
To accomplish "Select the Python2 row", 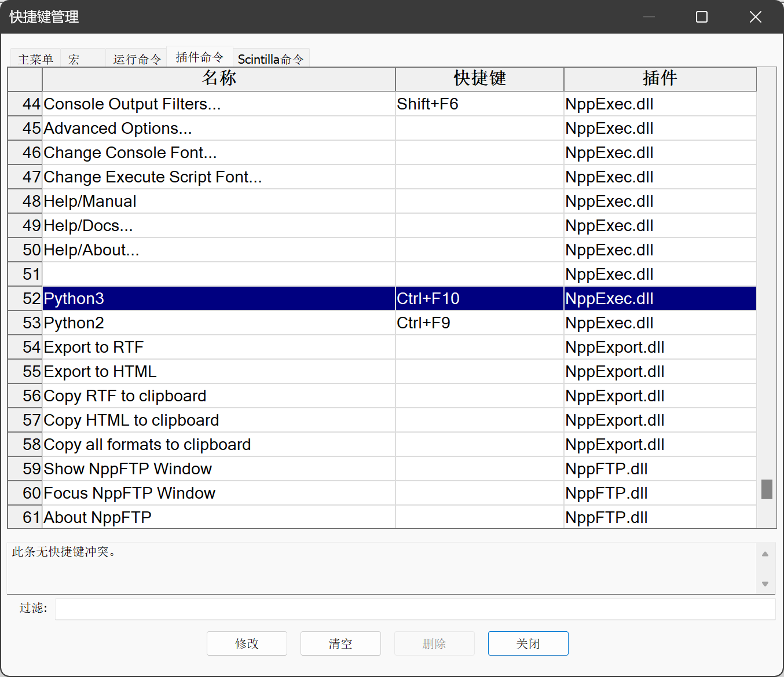I will coord(218,323).
